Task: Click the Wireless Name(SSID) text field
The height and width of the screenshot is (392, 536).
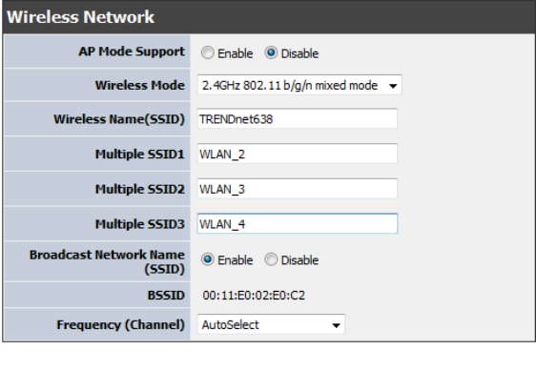Action: (x=298, y=119)
